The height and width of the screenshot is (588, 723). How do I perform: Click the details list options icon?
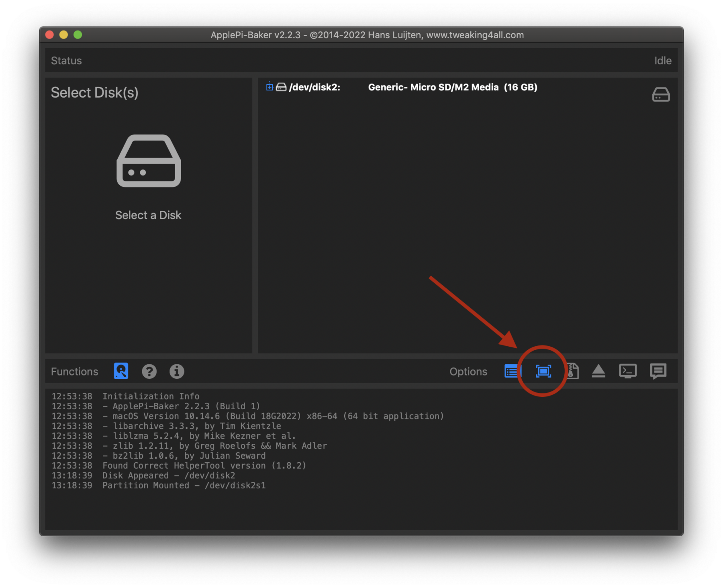click(x=511, y=371)
